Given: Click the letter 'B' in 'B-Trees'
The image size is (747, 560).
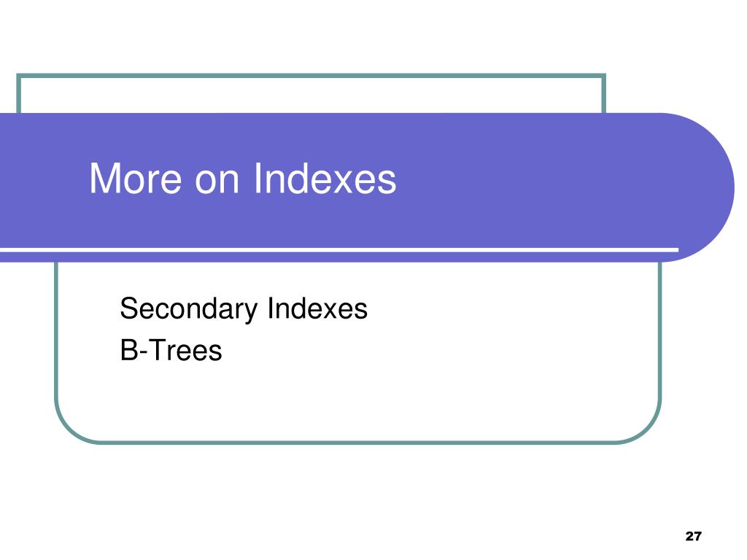Looking at the screenshot, I should [x=128, y=351].
